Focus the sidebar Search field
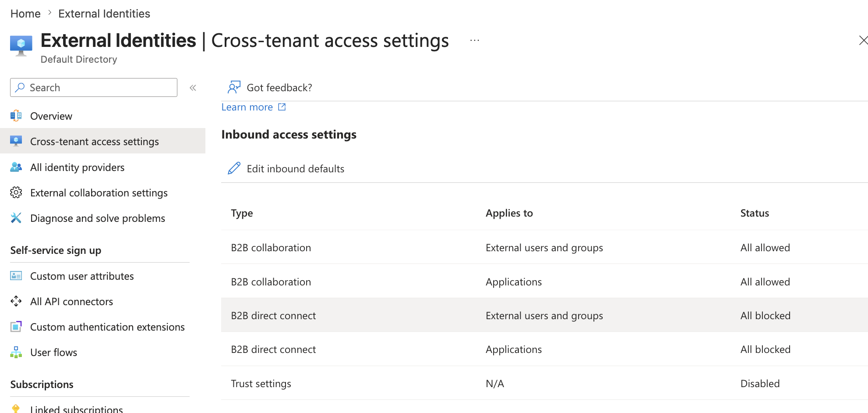Image resolution: width=868 pixels, height=413 pixels. [94, 88]
